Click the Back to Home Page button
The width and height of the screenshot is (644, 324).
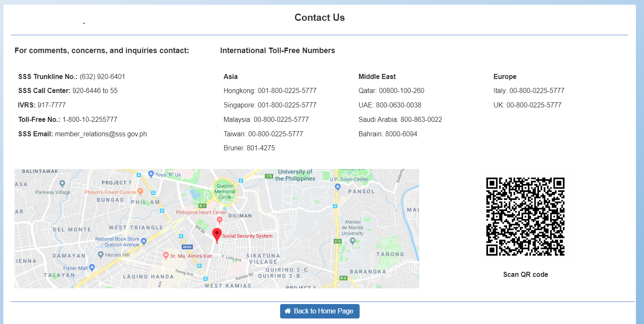point(320,311)
